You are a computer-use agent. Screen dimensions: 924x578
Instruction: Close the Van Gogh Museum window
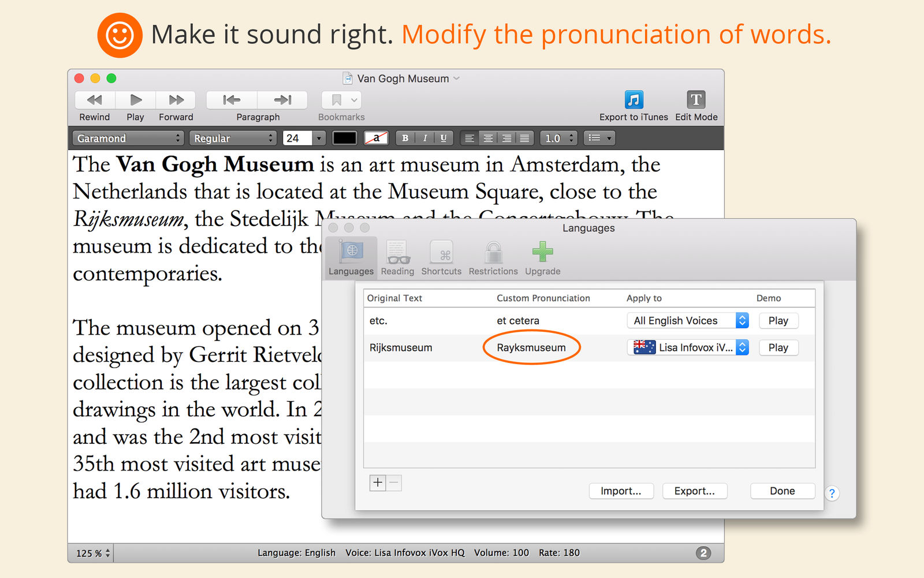click(x=80, y=78)
